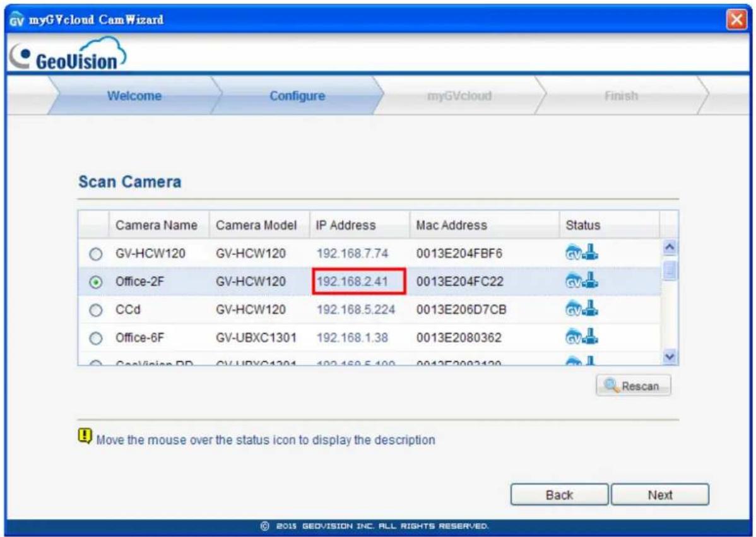Select the GV-HCW120 camera radio button at 192.168.7.74
The width and height of the screenshot is (756, 537).
96,254
